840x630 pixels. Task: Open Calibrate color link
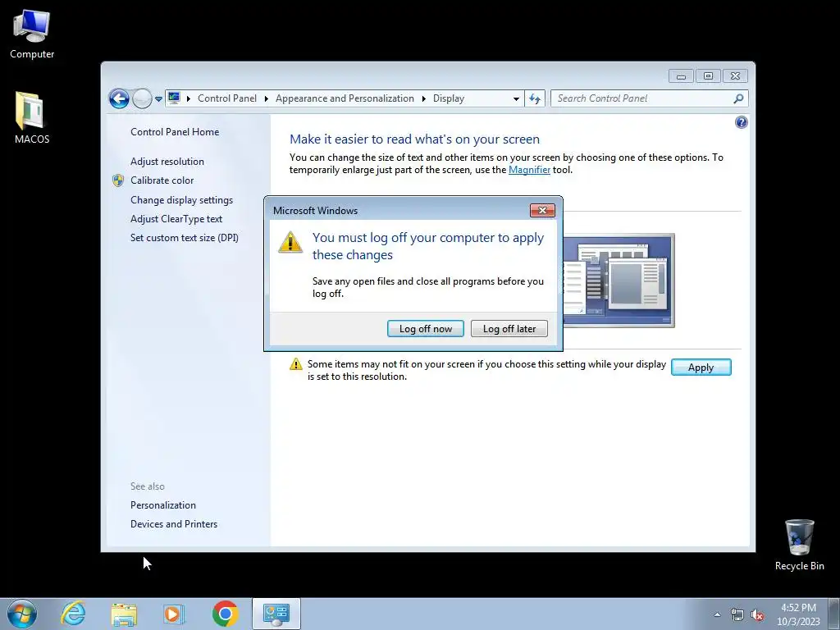pos(162,180)
